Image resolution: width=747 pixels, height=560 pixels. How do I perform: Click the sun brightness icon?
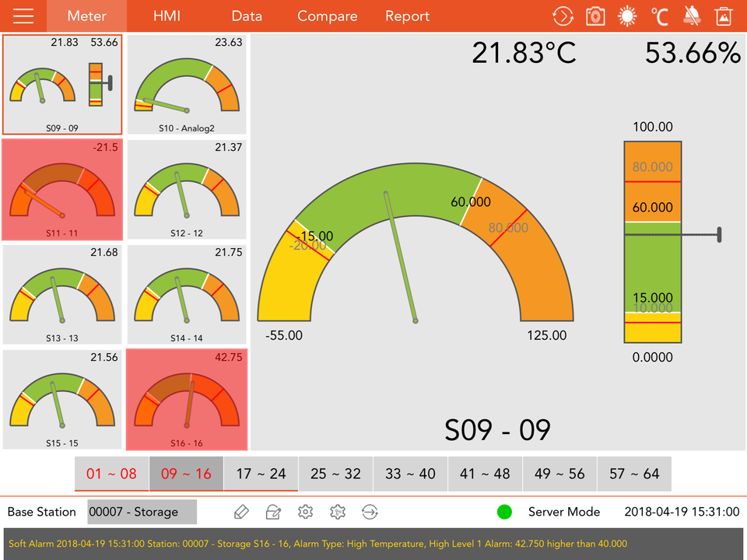click(626, 16)
